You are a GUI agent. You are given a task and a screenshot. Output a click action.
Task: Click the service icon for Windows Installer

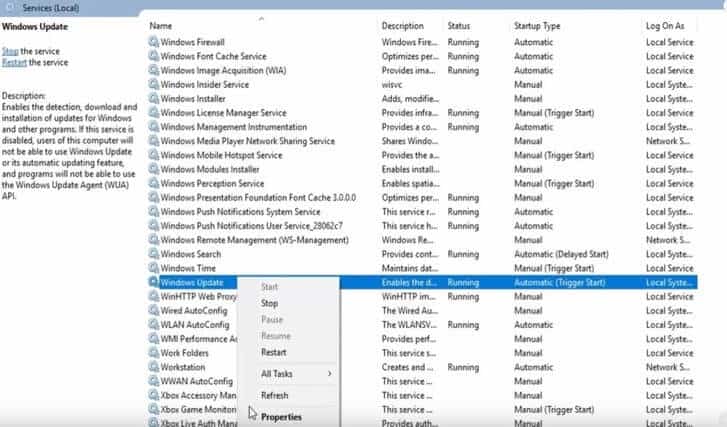[153, 98]
